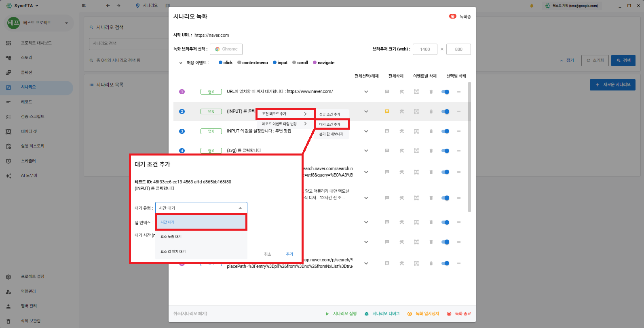Toggle off the step 1 enable switch
This screenshot has width=644, height=328.
click(445, 92)
